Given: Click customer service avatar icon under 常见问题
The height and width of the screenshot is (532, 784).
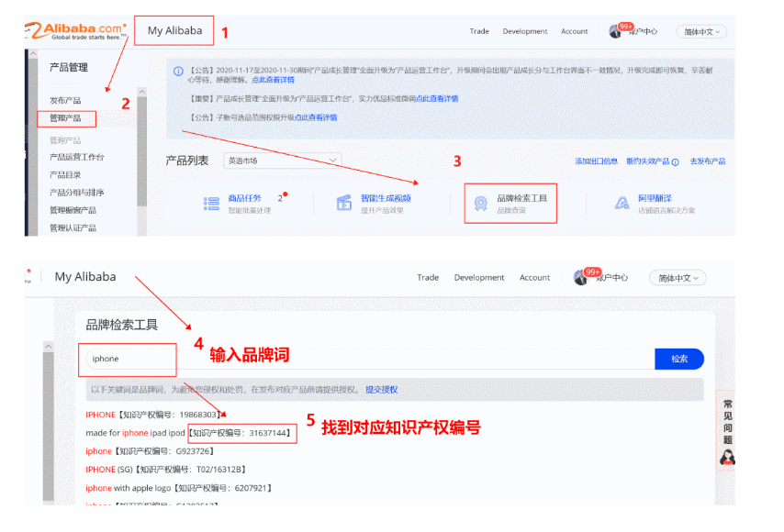Looking at the screenshot, I should tap(727, 457).
